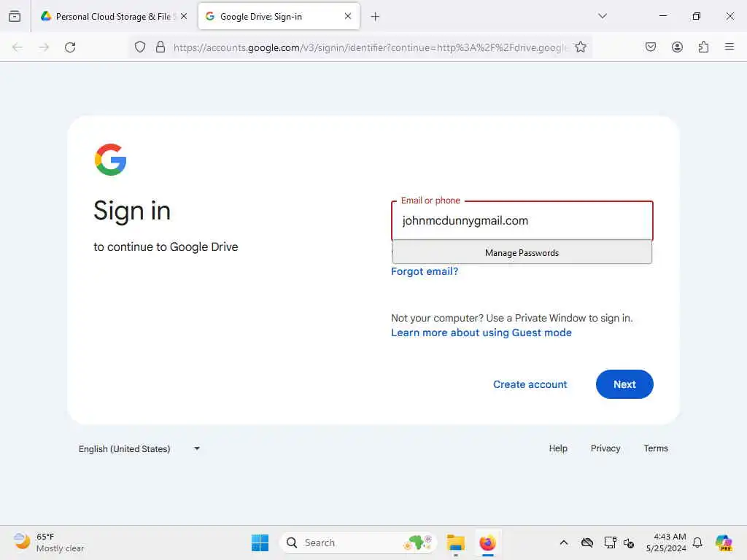Click the cloud sync tray icon

(x=587, y=542)
